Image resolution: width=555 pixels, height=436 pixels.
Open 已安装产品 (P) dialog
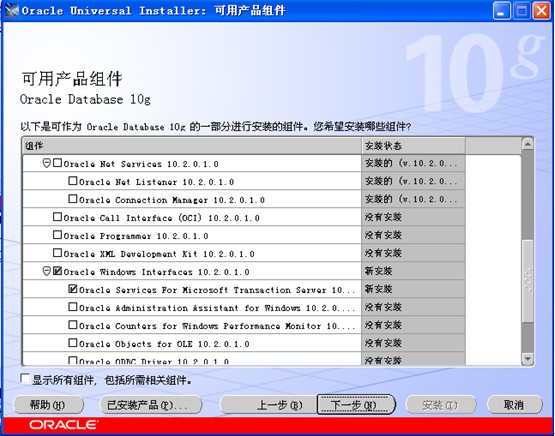tap(150, 405)
